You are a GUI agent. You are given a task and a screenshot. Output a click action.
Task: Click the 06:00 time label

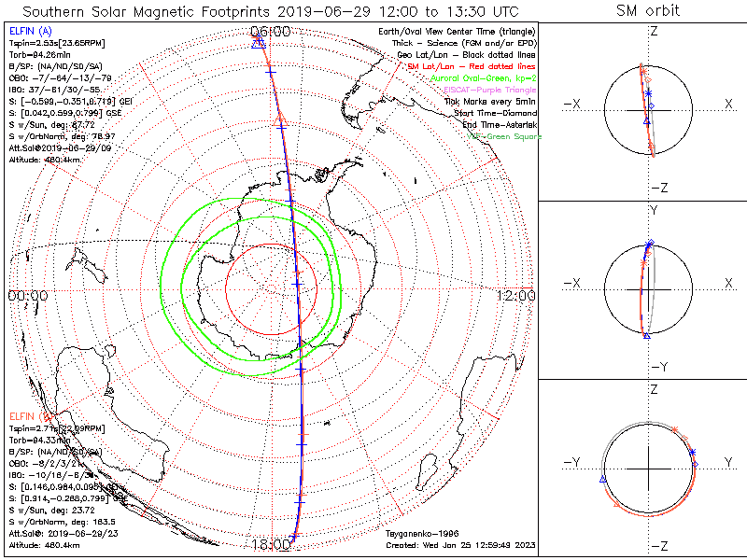[272, 32]
